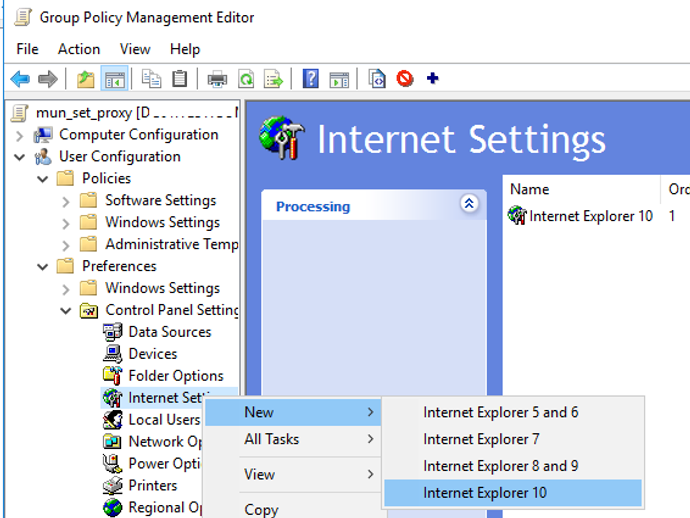Select User Configuration tree label
The width and height of the screenshot is (690, 518).
(120, 157)
